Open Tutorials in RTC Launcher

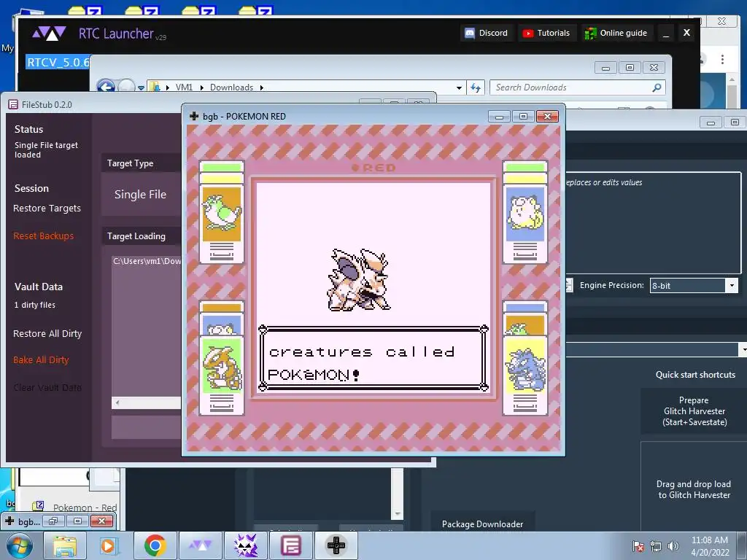[546, 33]
